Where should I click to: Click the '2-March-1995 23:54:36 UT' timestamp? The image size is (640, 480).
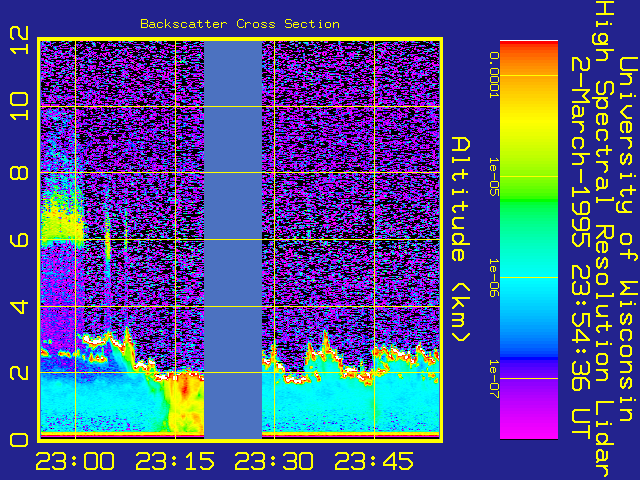click(x=581, y=247)
